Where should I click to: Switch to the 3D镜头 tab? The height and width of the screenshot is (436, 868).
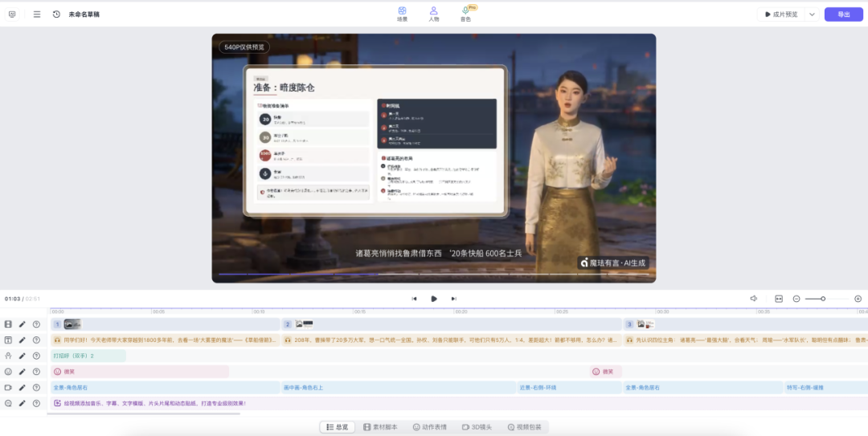(x=477, y=427)
